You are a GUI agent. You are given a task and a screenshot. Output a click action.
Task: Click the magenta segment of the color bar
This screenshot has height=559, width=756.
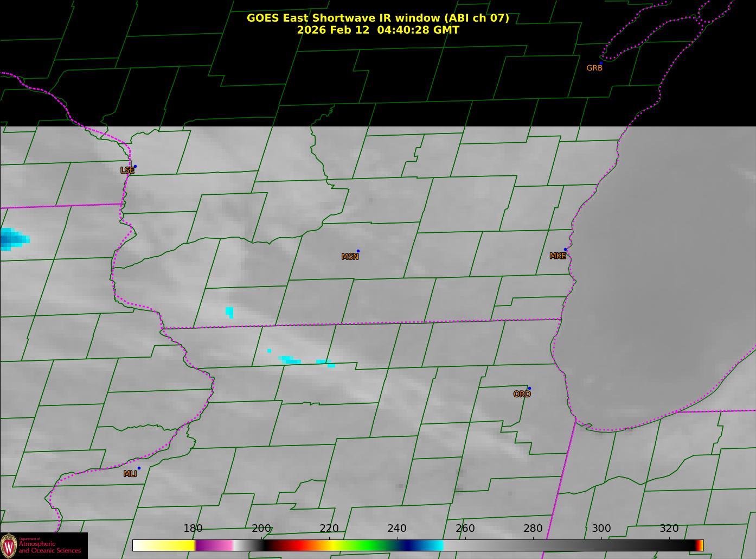(x=214, y=545)
